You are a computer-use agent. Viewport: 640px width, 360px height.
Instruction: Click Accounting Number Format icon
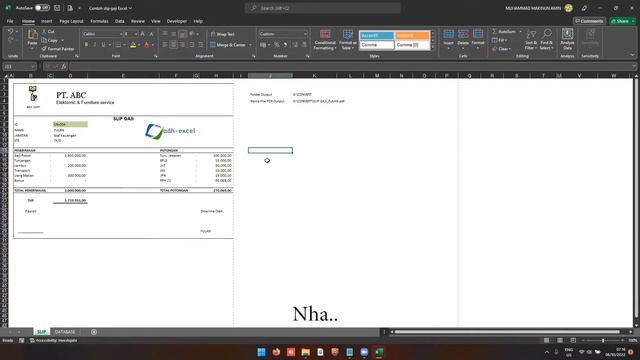tap(263, 45)
